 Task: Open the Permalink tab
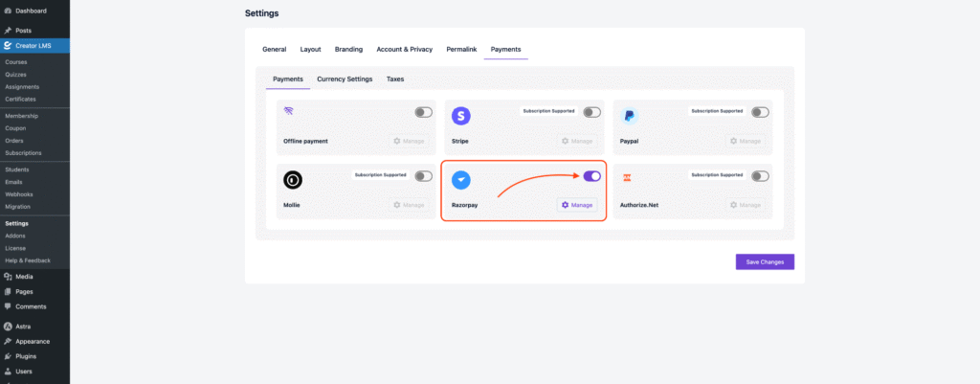click(461, 50)
